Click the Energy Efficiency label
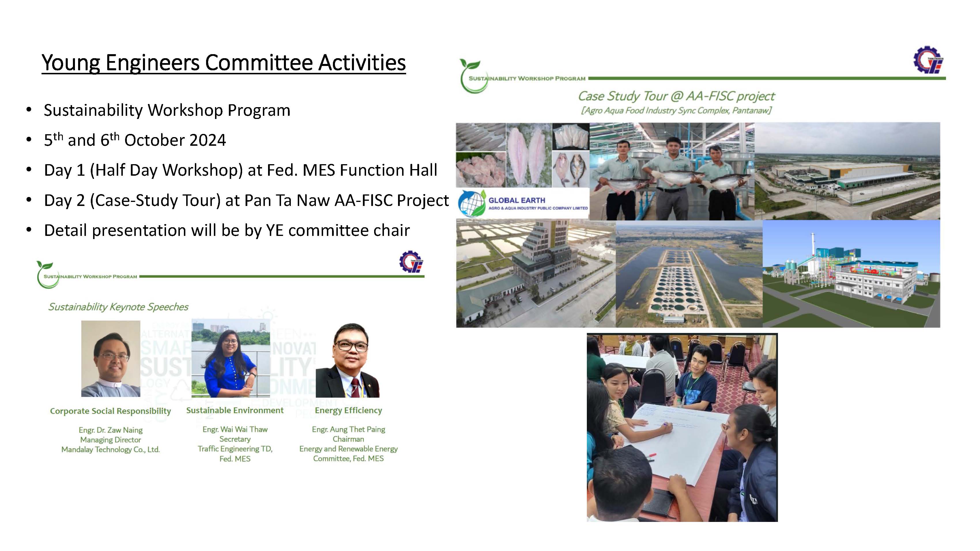Image resolution: width=980 pixels, height=551 pixels. [x=348, y=410]
